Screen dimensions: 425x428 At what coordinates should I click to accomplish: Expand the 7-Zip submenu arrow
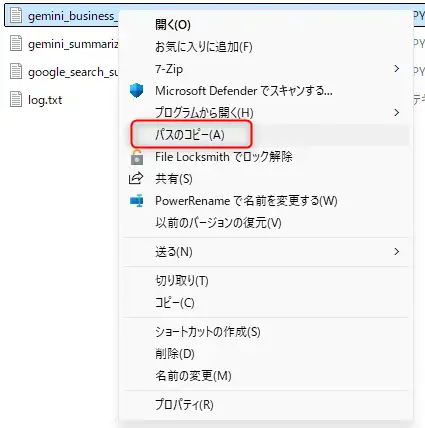tap(396, 69)
